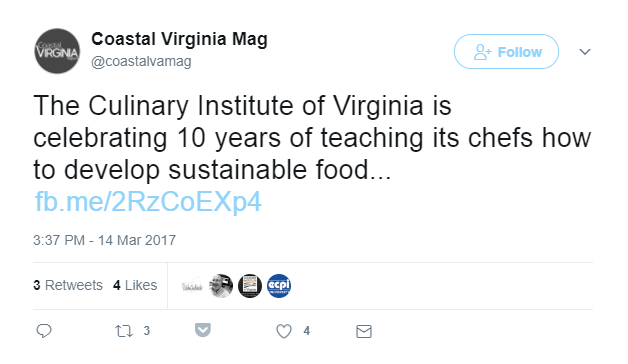Visit the @coastalvamag handle

point(141,62)
